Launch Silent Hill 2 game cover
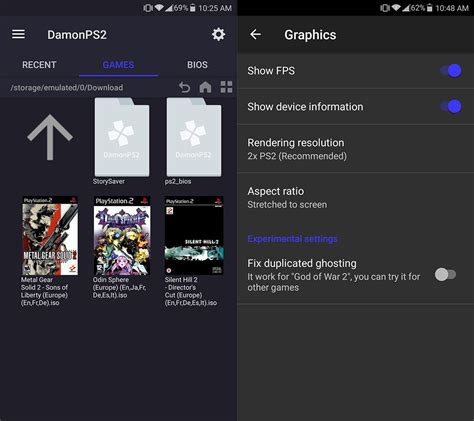Image resolution: width=474 pixels, height=421 pixels. pyautogui.click(x=194, y=236)
